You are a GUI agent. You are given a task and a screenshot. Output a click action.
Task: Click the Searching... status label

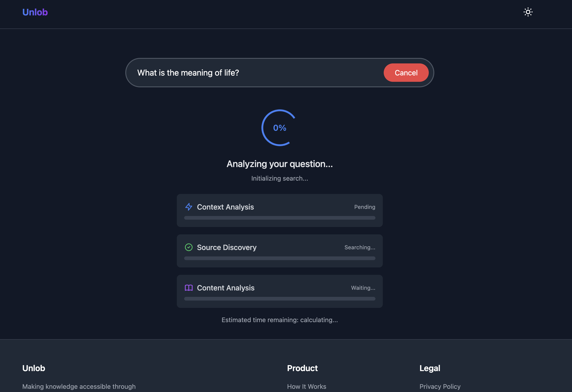[x=360, y=247]
